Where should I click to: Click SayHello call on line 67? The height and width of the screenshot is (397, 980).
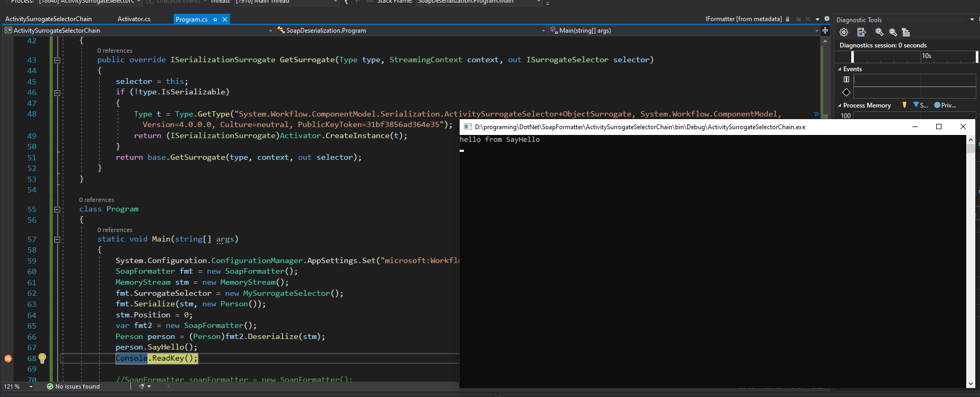pos(166,347)
